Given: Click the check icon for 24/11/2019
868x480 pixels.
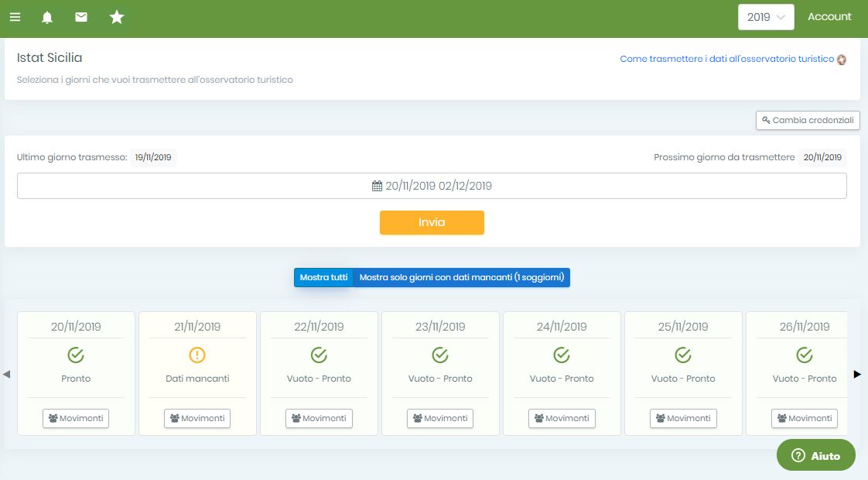Looking at the screenshot, I should (562, 355).
